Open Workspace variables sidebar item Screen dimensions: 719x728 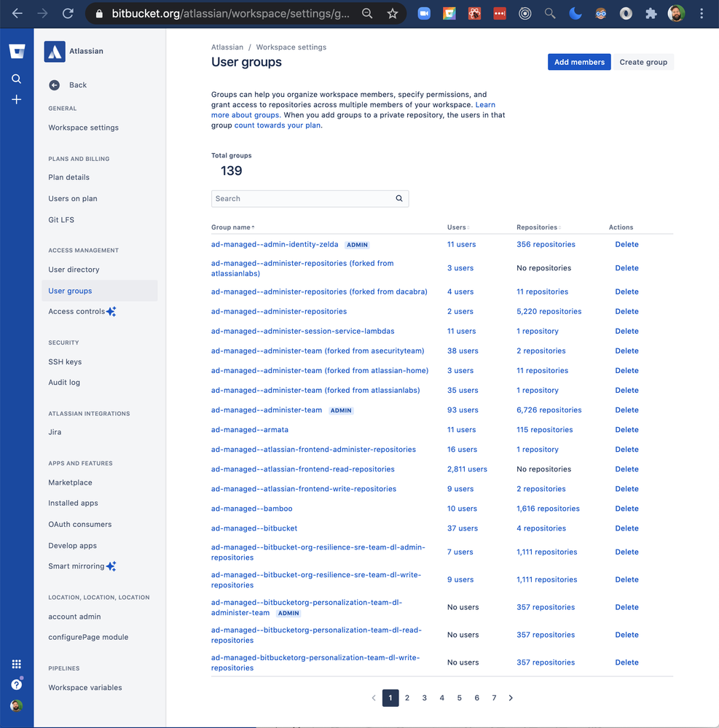coord(85,688)
